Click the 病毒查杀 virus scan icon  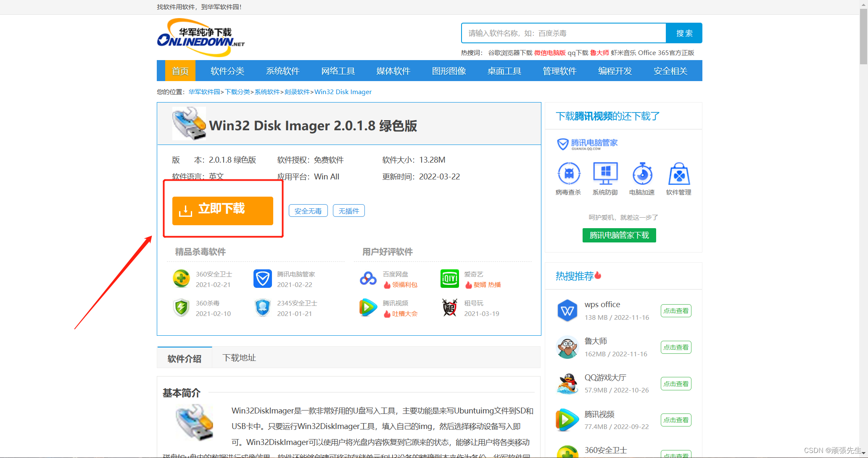point(569,174)
